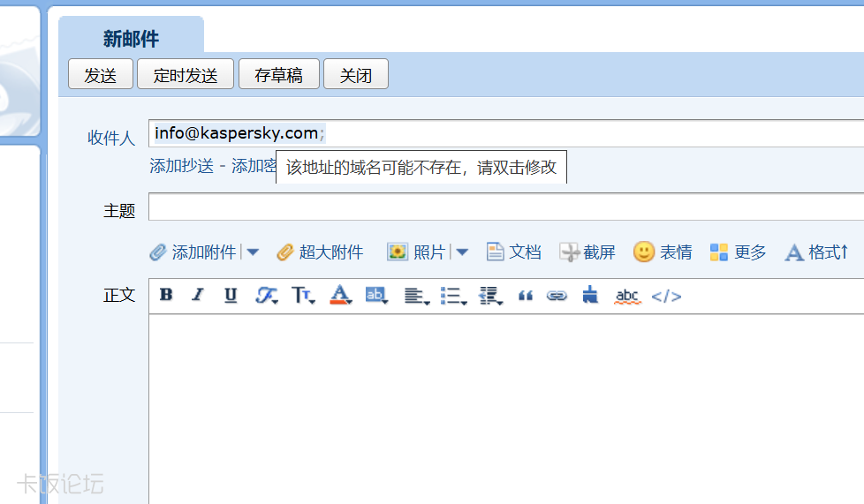The width and height of the screenshot is (864, 504).
Task: Choose text background highlight color
Action: coord(377,296)
